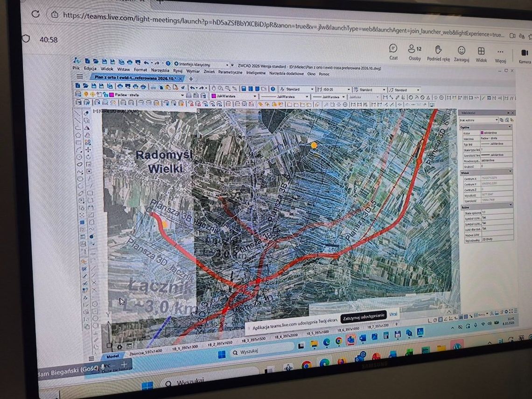Click the blue help question mark icon
The height and width of the screenshot is (399, 532).
click(x=168, y=63)
